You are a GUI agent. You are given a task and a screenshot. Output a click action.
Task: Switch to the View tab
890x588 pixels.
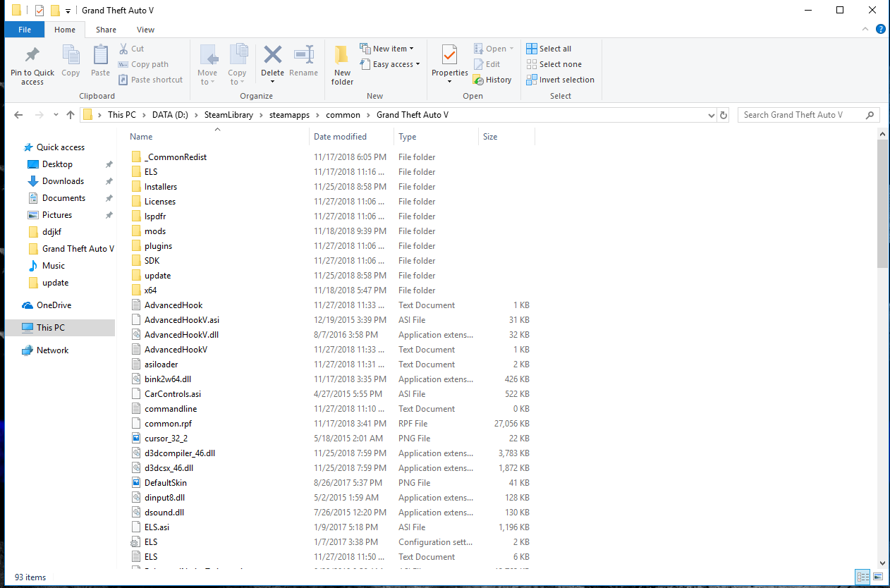pyautogui.click(x=146, y=30)
